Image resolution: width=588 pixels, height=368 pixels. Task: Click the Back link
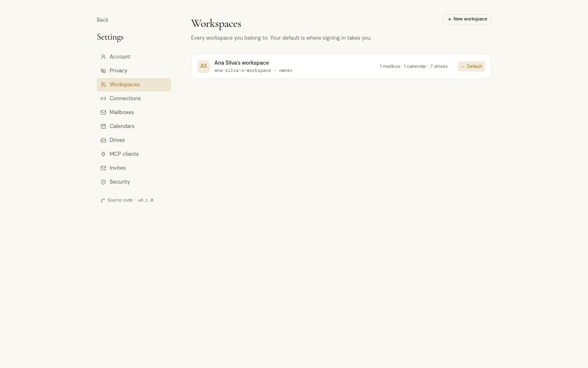coord(102,20)
